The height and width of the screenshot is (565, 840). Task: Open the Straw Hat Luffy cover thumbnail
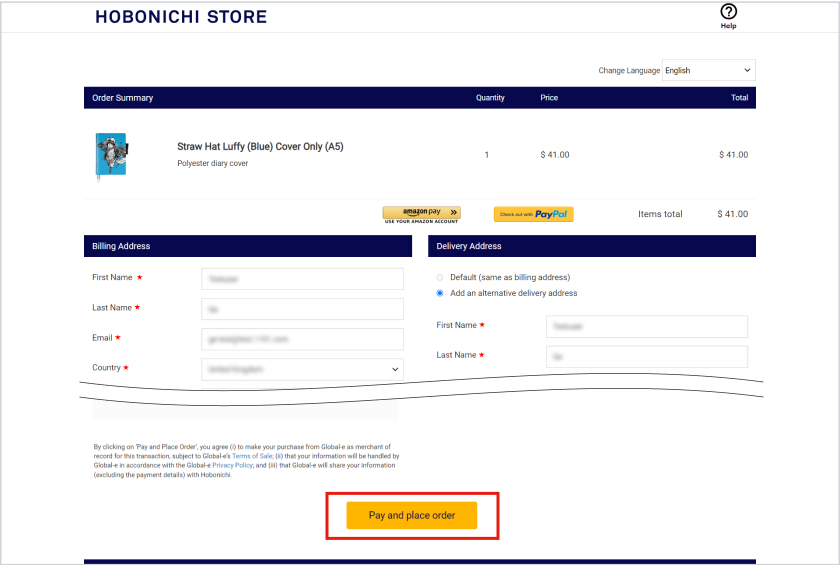110,155
